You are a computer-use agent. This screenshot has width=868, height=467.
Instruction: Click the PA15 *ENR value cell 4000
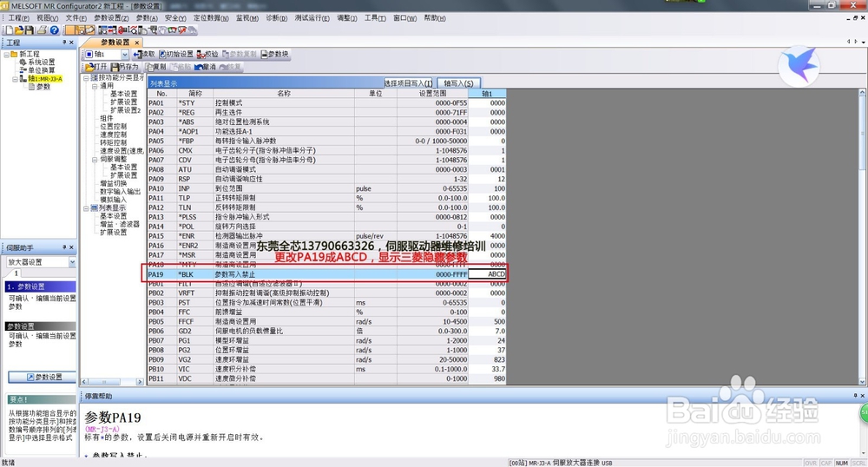click(487, 236)
